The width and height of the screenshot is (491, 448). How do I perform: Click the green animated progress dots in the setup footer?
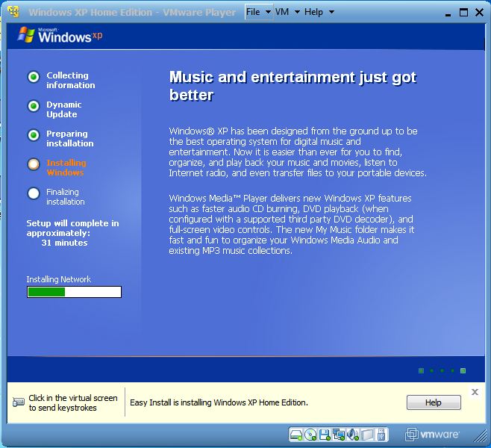(442, 370)
